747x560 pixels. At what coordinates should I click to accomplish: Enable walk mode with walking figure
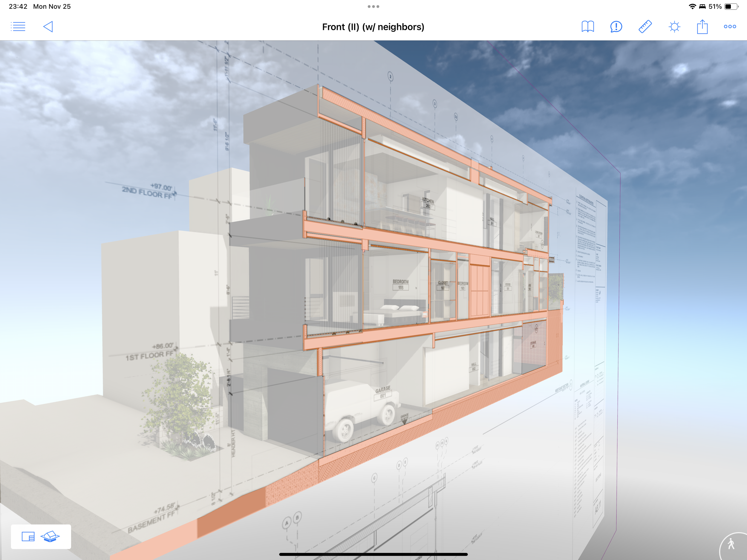(x=731, y=544)
